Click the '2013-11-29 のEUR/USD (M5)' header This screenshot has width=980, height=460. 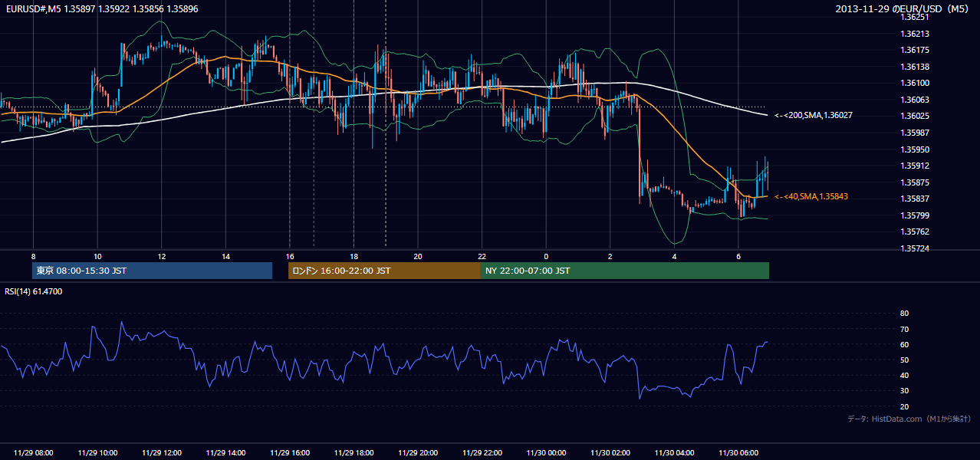(903, 9)
